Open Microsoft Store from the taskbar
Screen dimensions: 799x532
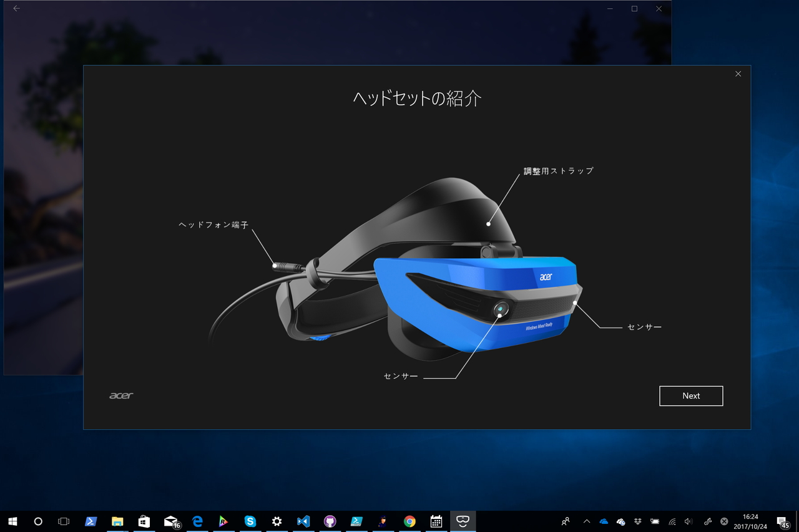[x=144, y=521]
